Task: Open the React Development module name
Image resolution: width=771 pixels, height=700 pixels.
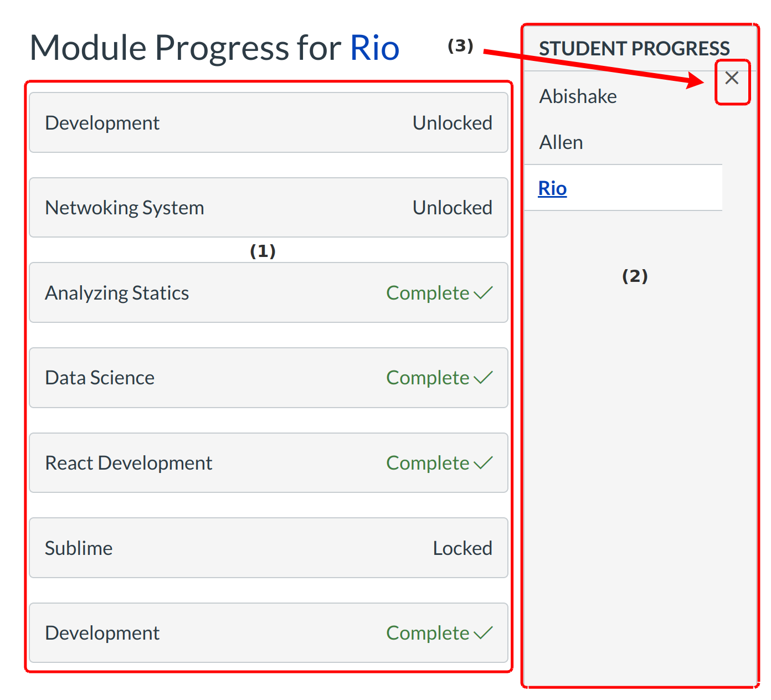Action: tap(128, 463)
